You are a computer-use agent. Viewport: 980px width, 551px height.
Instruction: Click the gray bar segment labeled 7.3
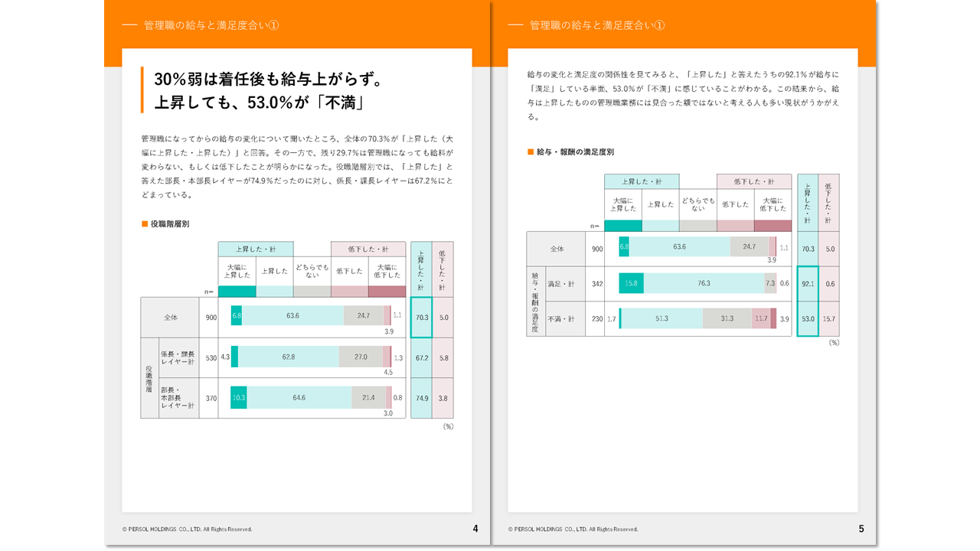(770, 284)
